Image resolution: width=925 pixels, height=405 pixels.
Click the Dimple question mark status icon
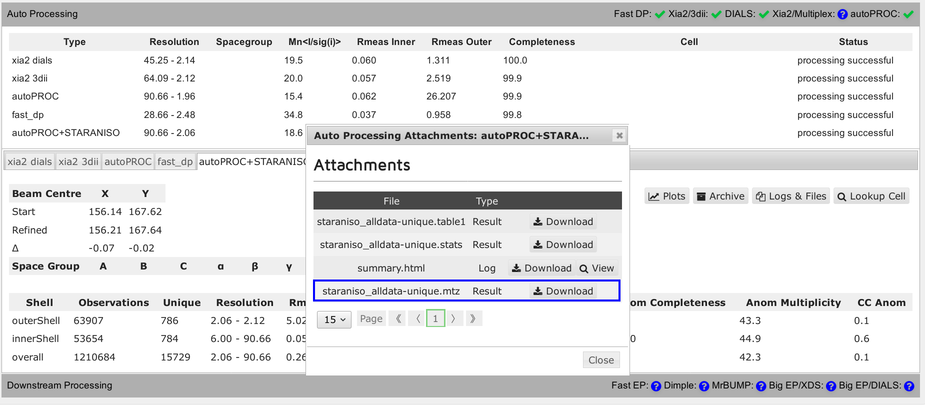click(x=703, y=386)
